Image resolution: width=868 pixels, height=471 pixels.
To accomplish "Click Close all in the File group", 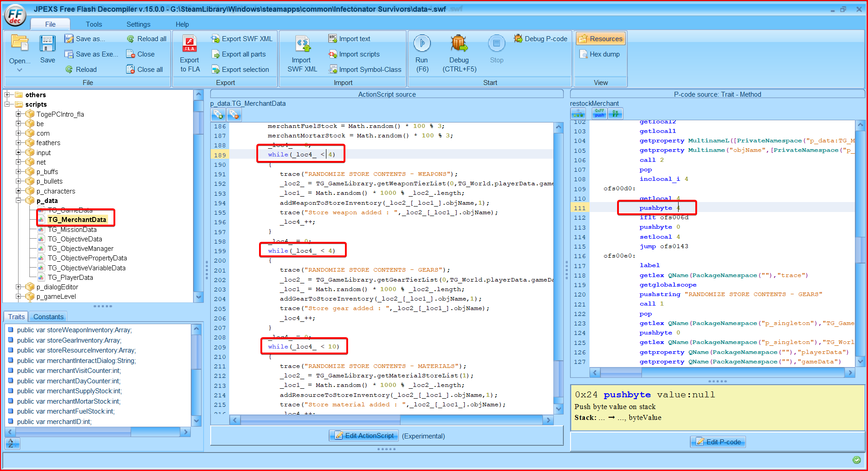I will [144, 70].
